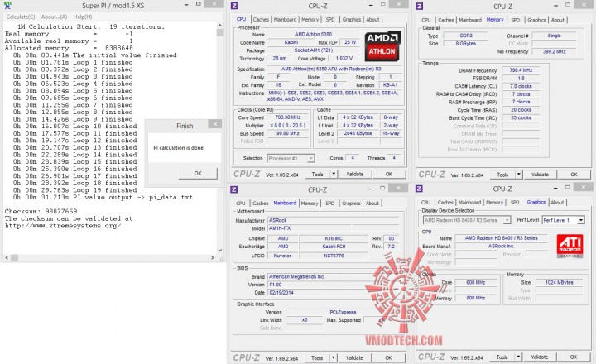
Task: Click the NB Frequency 399.2 MHz field
Action: point(554,51)
